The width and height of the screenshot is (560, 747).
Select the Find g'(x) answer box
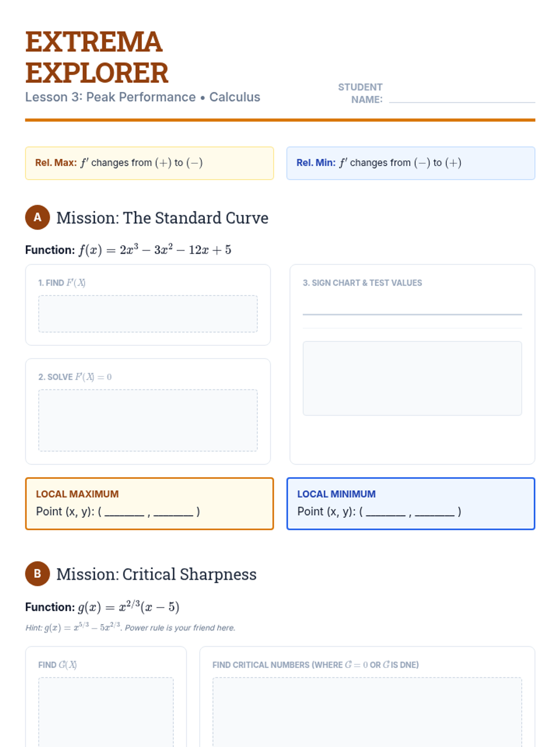coord(106,712)
